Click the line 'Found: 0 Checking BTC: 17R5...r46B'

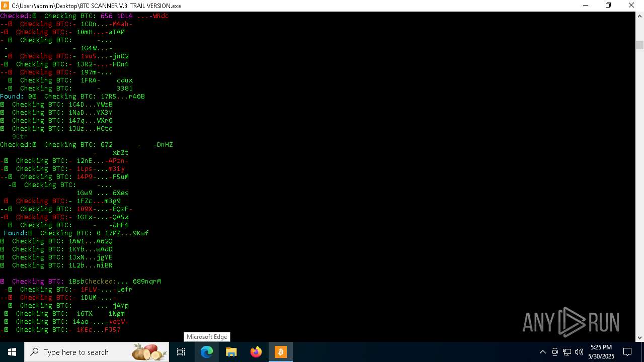pyautogui.click(x=72, y=96)
